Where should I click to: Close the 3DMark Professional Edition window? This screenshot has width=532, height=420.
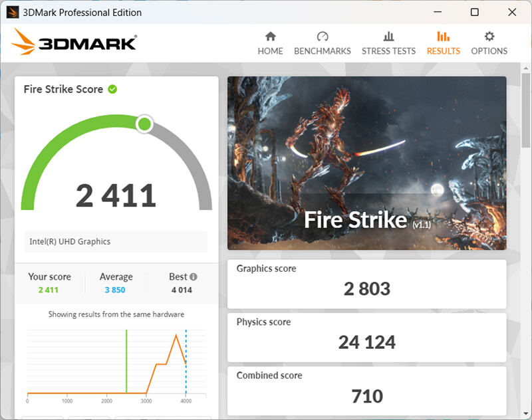(512, 12)
